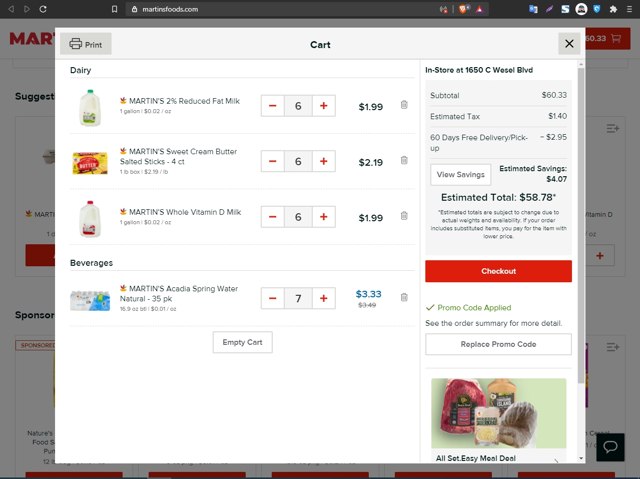Open View Savings details
The image size is (640, 479).
click(x=460, y=175)
